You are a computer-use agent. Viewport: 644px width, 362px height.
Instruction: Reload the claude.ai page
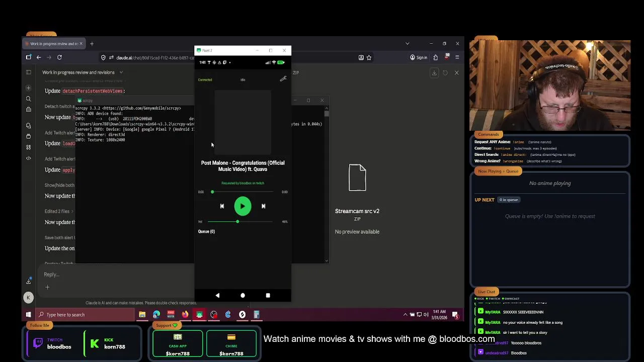pyautogui.click(x=59, y=57)
